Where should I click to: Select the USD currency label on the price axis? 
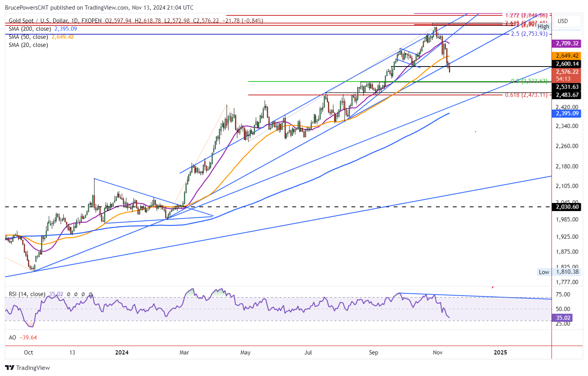point(566,21)
